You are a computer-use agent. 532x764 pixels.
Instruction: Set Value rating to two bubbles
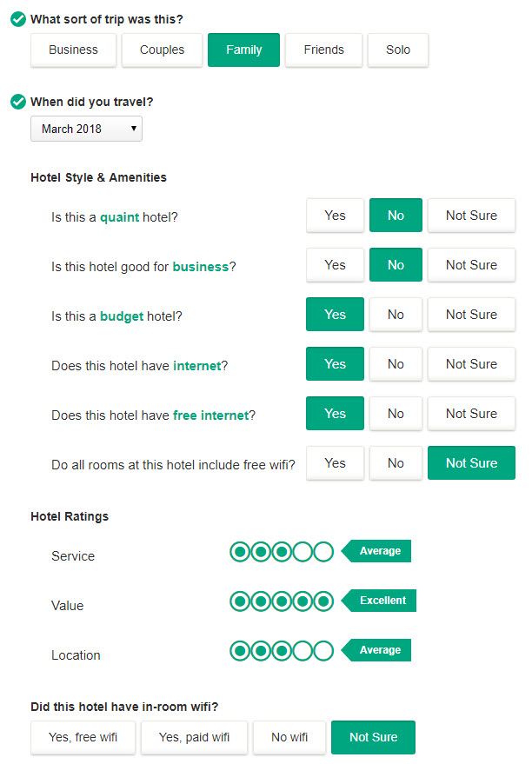[x=261, y=601]
